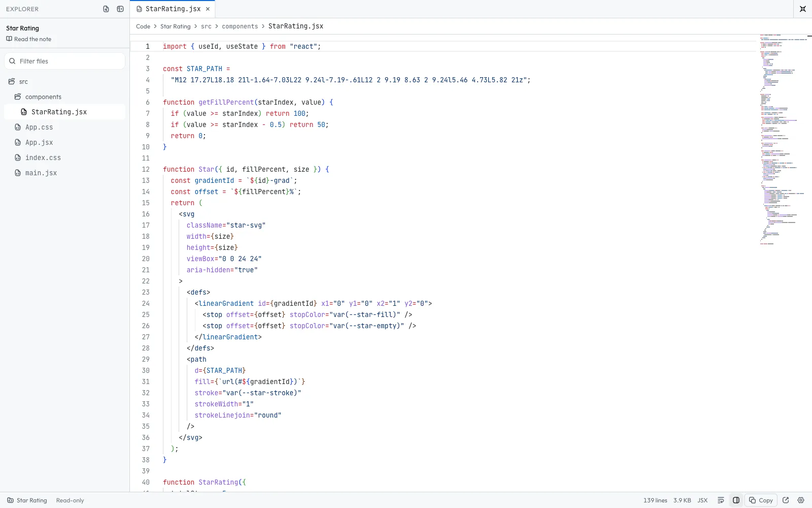Click the '139 lines' status text

click(655, 500)
